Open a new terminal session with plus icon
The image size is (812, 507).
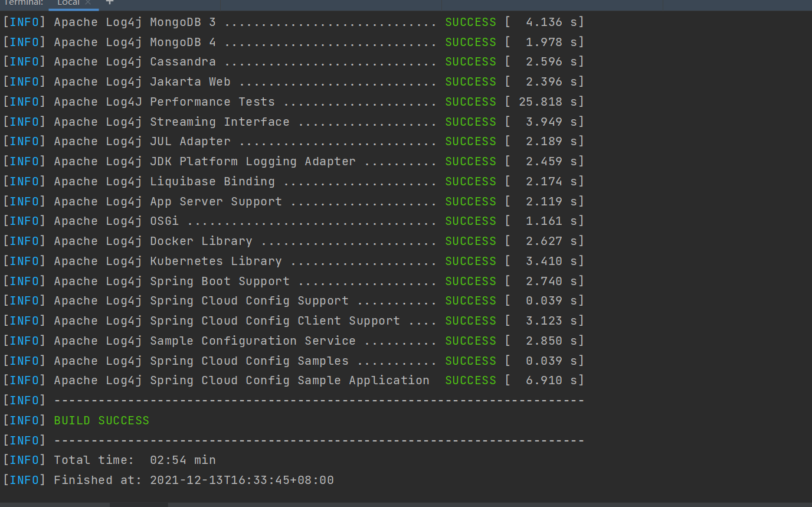click(x=109, y=2)
